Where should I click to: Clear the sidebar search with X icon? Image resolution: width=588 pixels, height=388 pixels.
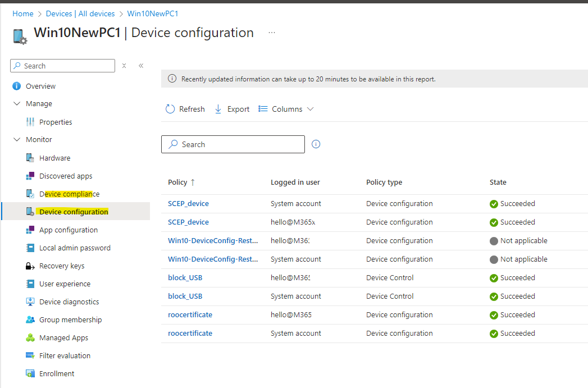pos(124,66)
